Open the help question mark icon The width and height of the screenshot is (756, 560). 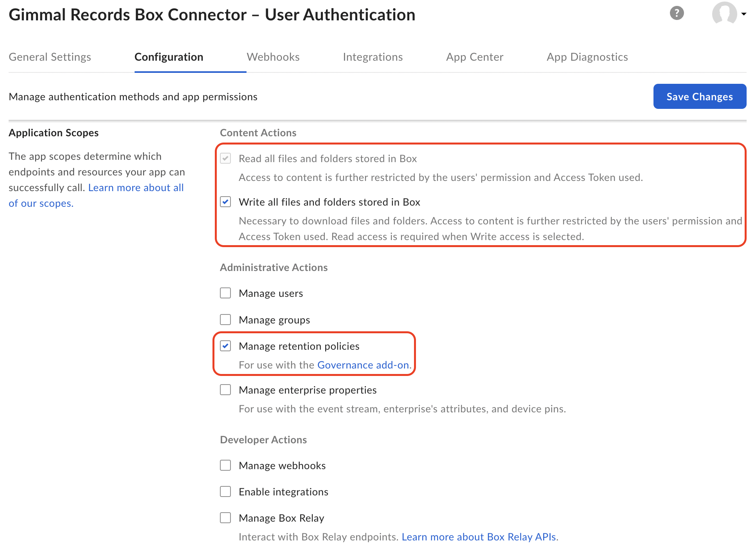(x=677, y=13)
